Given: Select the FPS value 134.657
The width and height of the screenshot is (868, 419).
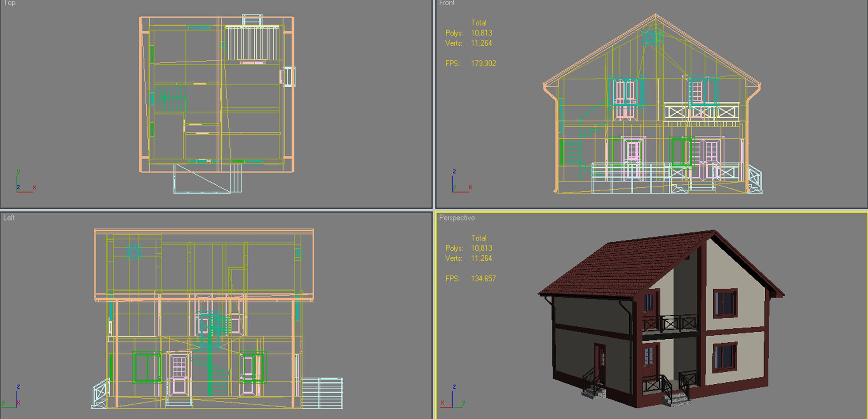Looking at the screenshot, I should [483, 278].
